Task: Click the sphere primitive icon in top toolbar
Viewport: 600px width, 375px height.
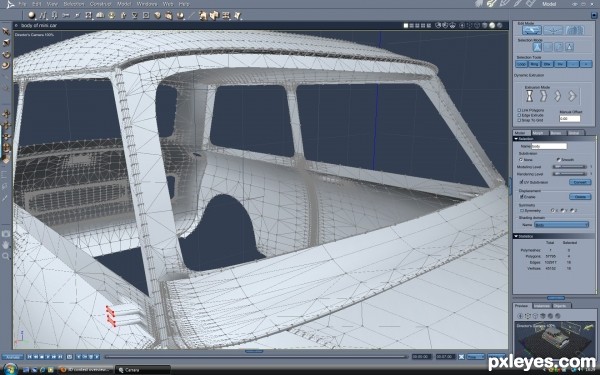Action: 31,15
